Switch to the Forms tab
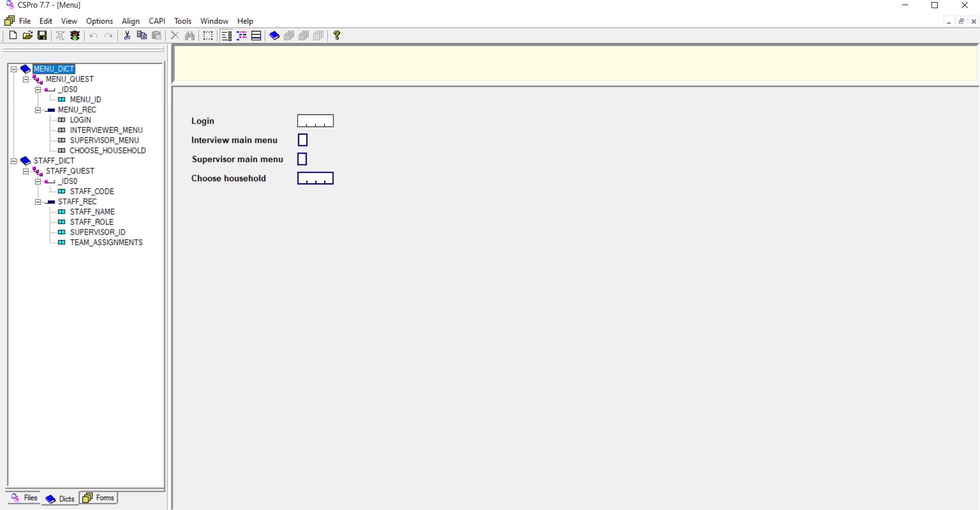 (99, 498)
